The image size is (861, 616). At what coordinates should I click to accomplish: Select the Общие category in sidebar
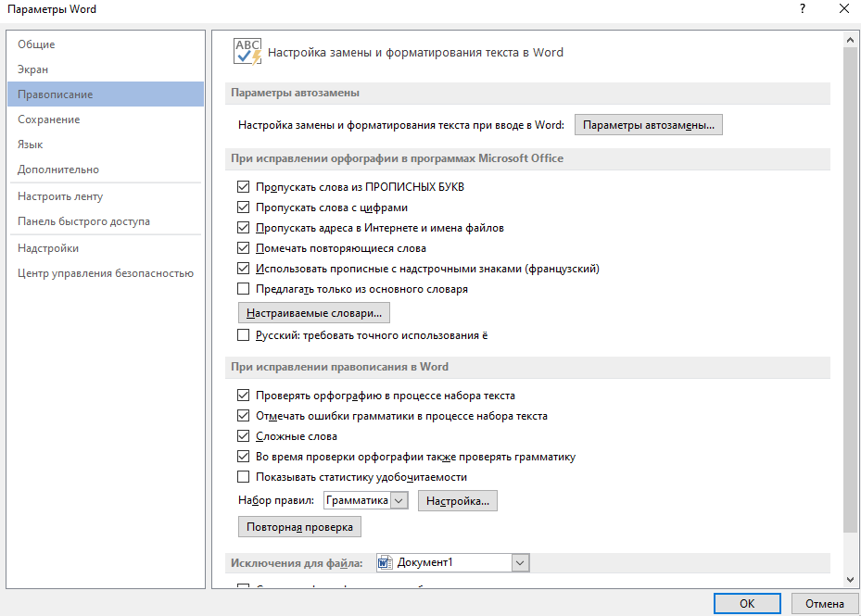[36, 44]
